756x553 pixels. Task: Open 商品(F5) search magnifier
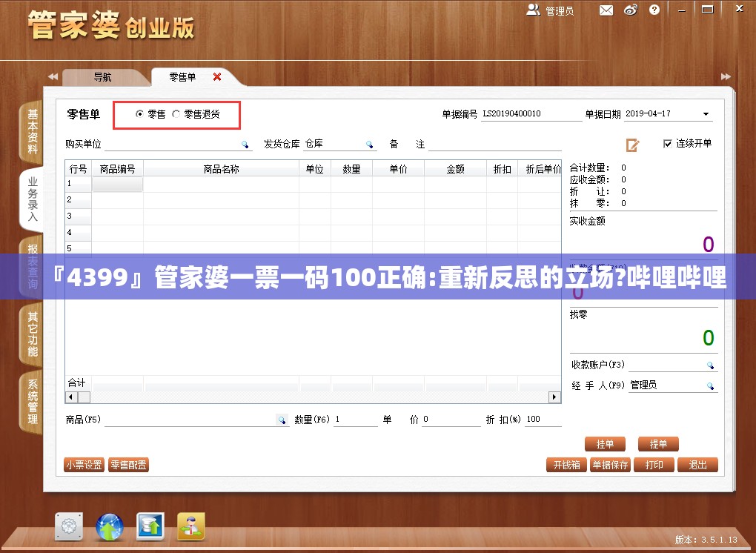[282, 420]
